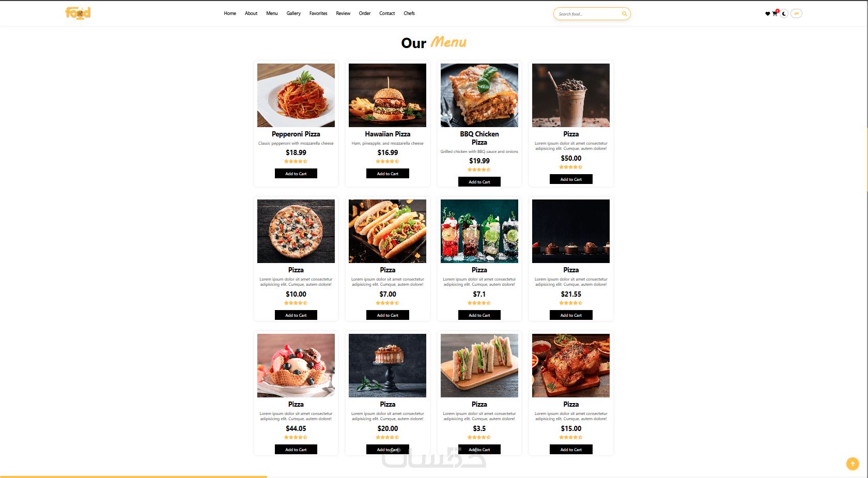Open the Gallery menu item

click(x=293, y=13)
